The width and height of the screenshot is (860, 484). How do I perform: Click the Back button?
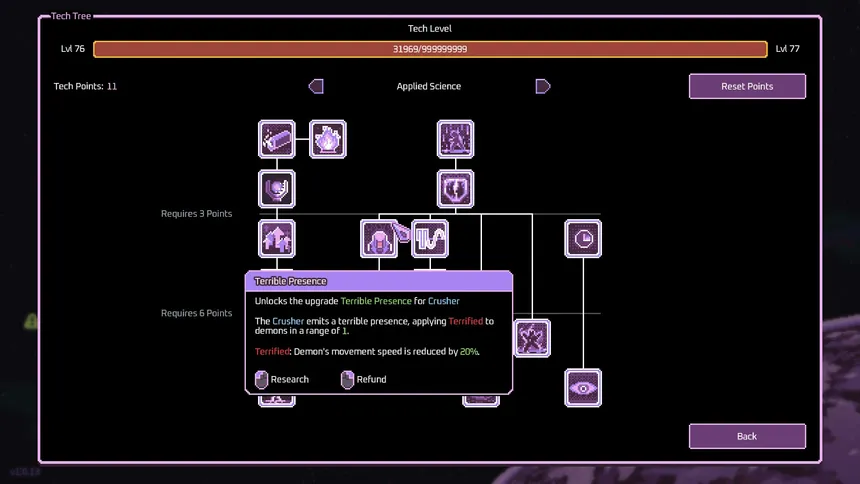point(747,436)
